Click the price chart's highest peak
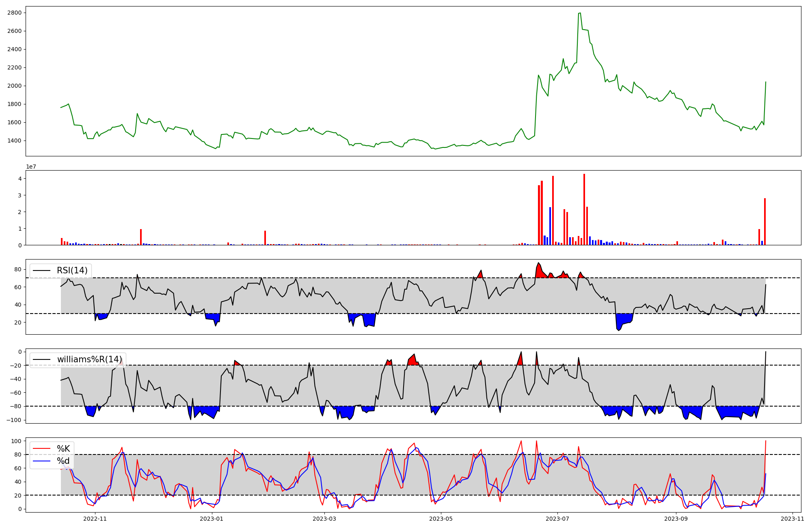812x528 pixels. click(x=579, y=13)
